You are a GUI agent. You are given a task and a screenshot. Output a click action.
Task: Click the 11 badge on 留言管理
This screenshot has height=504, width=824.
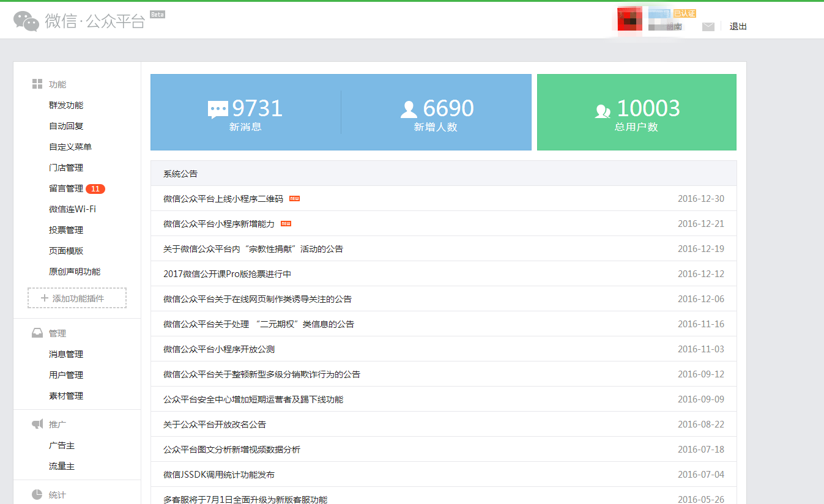(95, 189)
